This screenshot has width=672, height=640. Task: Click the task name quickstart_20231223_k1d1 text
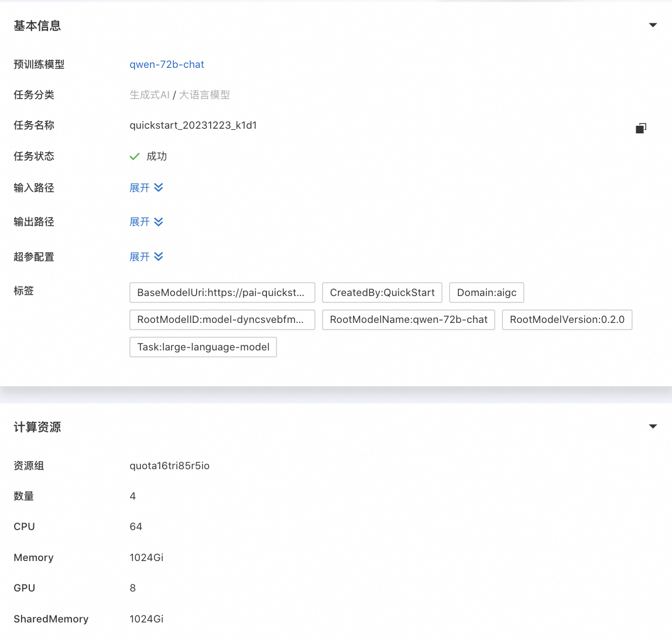pos(193,126)
